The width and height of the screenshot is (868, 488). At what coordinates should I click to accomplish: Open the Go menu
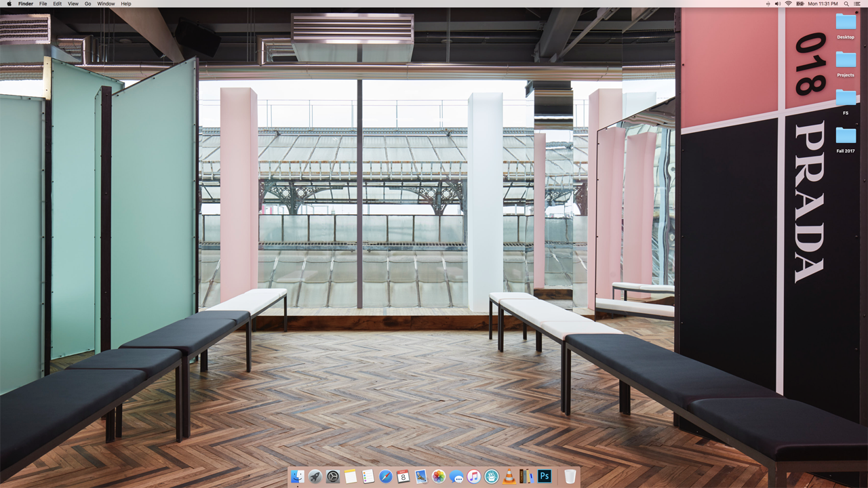[x=88, y=3]
